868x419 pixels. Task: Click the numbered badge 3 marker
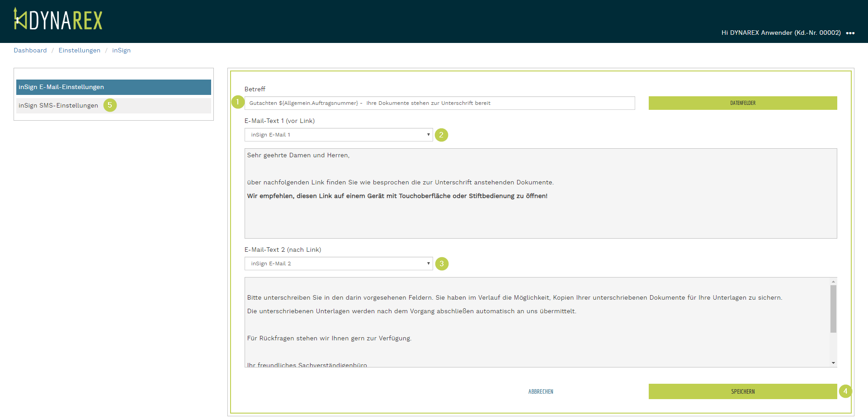coord(442,264)
